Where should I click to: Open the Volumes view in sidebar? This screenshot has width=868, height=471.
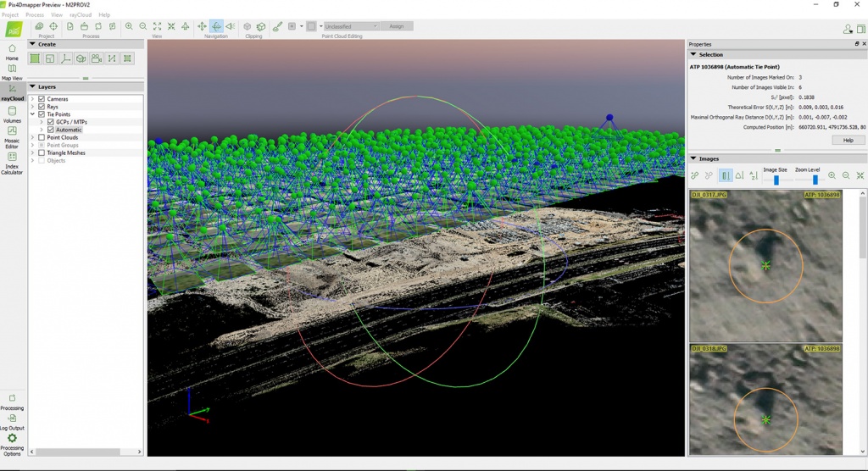12,112
